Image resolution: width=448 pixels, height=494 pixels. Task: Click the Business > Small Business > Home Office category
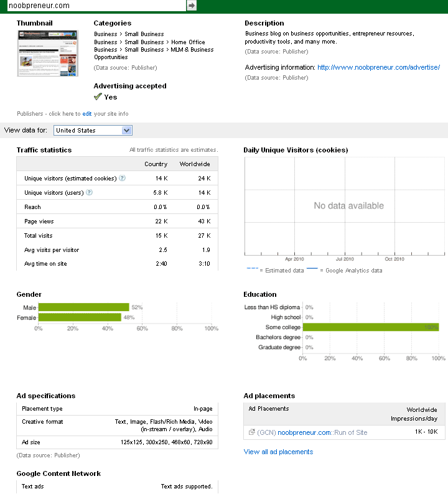coord(149,42)
